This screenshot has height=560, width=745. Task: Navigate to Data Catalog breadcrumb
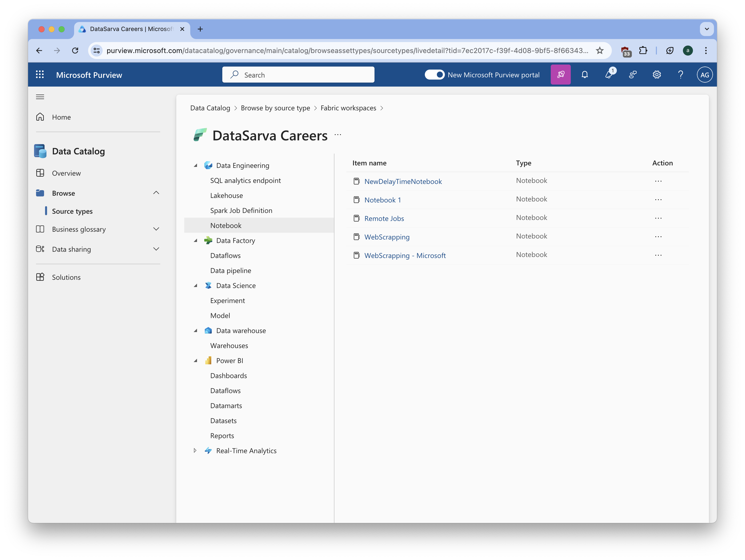[x=210, y=108]
